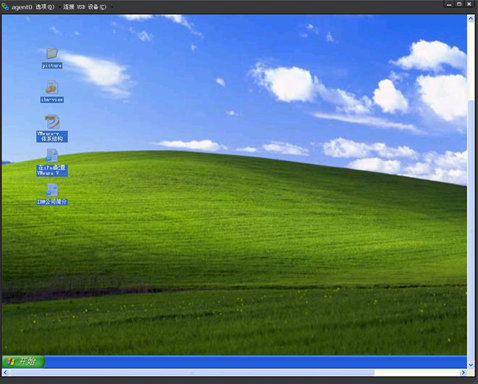
Task: Click the horizontal scrollbar left arrow
Action: [5, 372]
